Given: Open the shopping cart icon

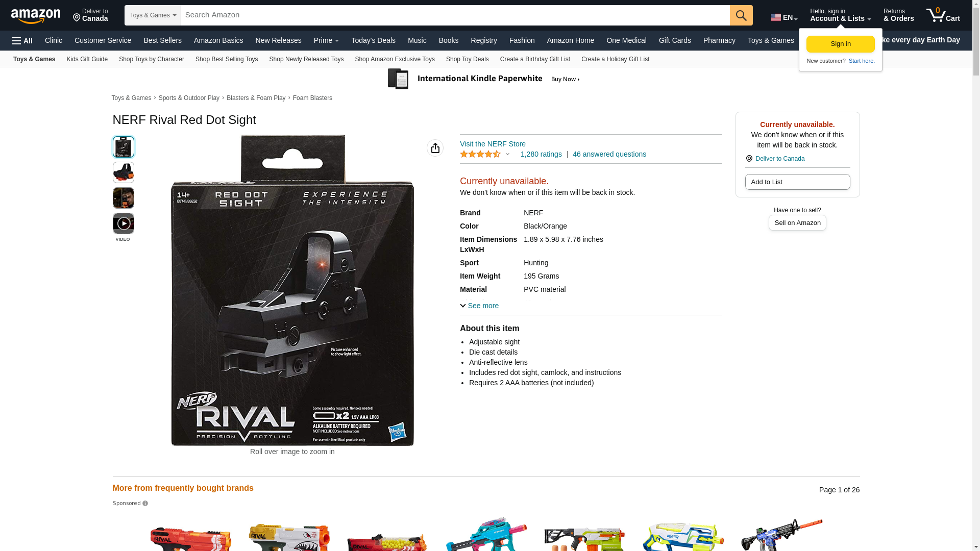Looking at the screenshot, I should [x=943, y=15].
